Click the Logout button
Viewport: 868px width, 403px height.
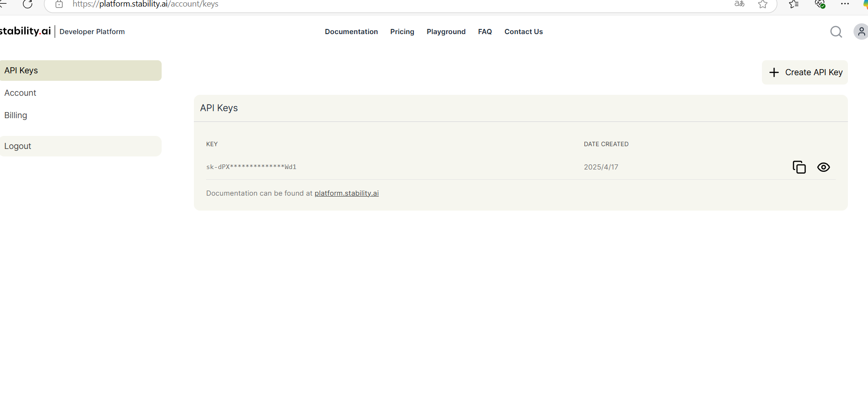coord(81,146)
